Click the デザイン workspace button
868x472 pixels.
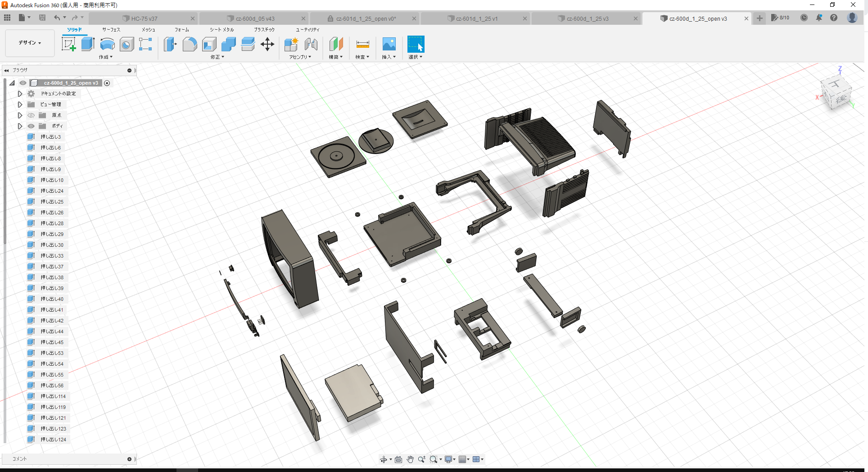coord(29,43)
